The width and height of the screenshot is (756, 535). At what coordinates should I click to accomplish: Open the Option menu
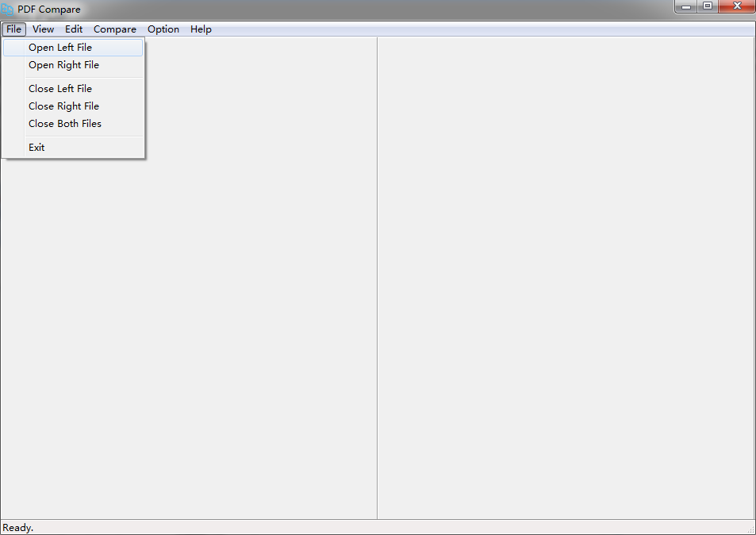pos(163,29)
